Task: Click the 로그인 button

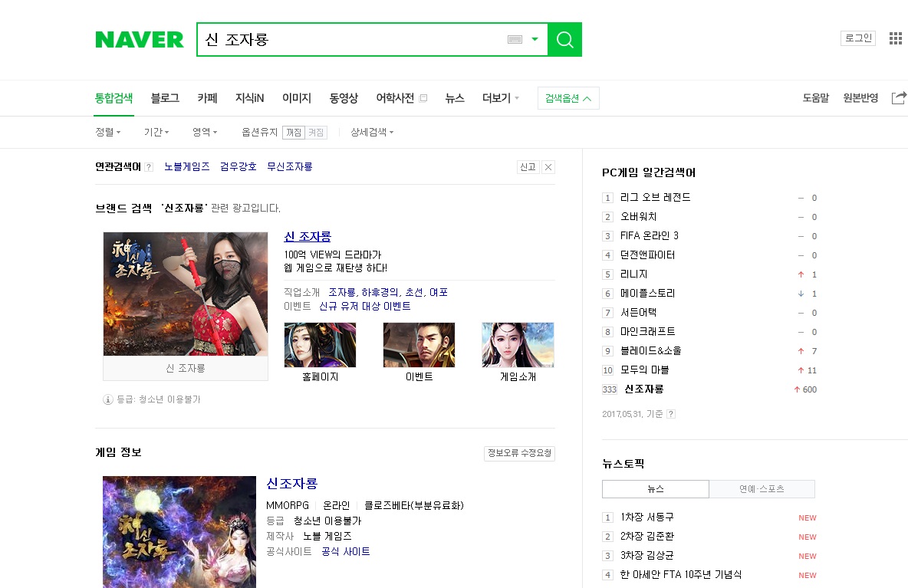Action: point(858,38)
